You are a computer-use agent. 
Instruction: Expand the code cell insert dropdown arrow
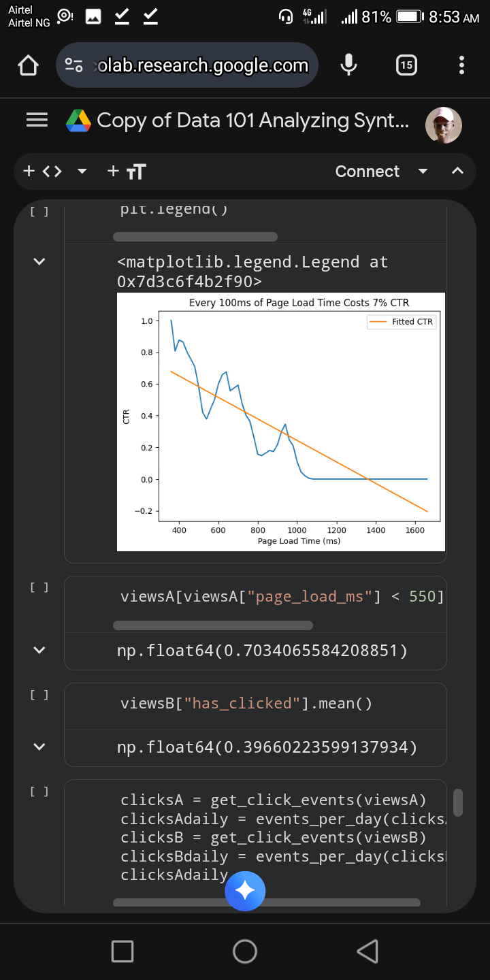pyautogui.click(x=82, y=171)
